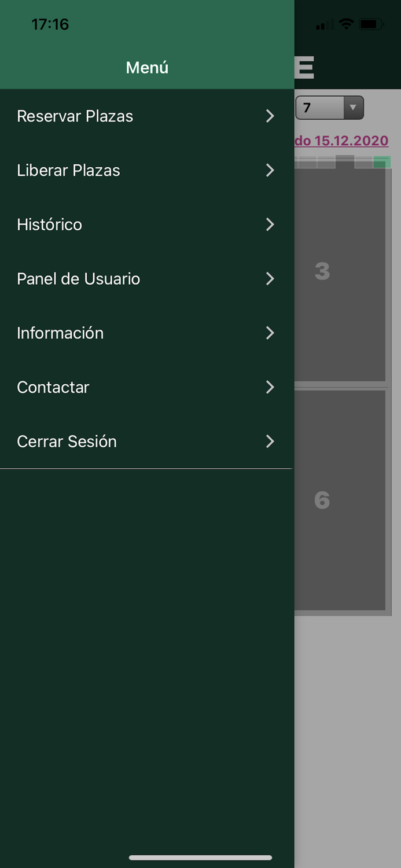
Task: Expand Reservar Plazas via its chevron arrow
Action: click(x=270, y=116)
